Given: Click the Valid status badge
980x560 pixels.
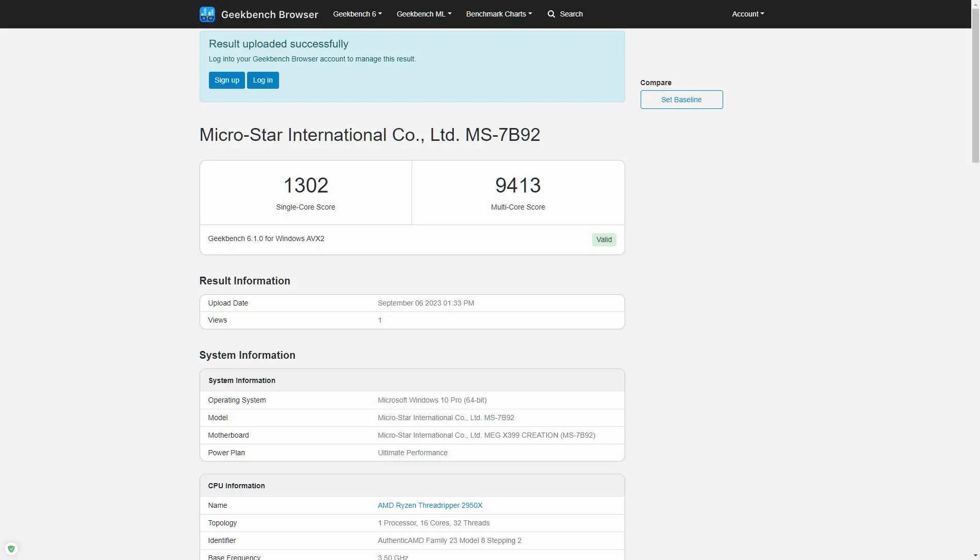Looking at the screenshot, I should click(x=603, y=239).
